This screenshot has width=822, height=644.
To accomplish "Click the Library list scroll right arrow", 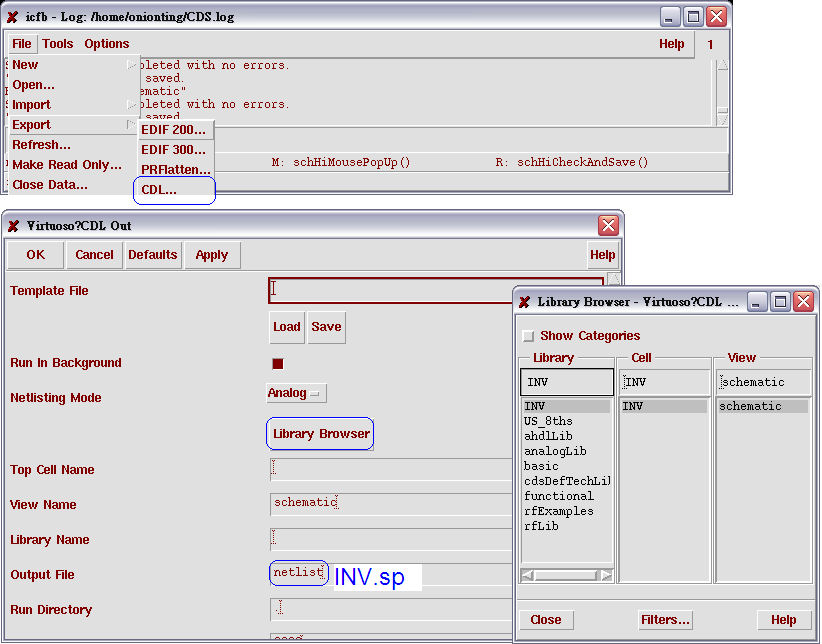I will coord(606,575).
